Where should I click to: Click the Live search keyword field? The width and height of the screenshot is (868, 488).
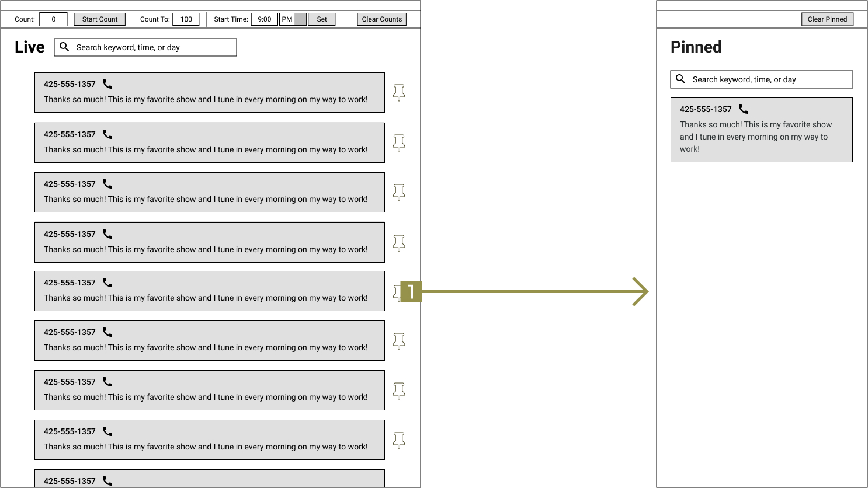pyautogui.click(x=145, y=47)
